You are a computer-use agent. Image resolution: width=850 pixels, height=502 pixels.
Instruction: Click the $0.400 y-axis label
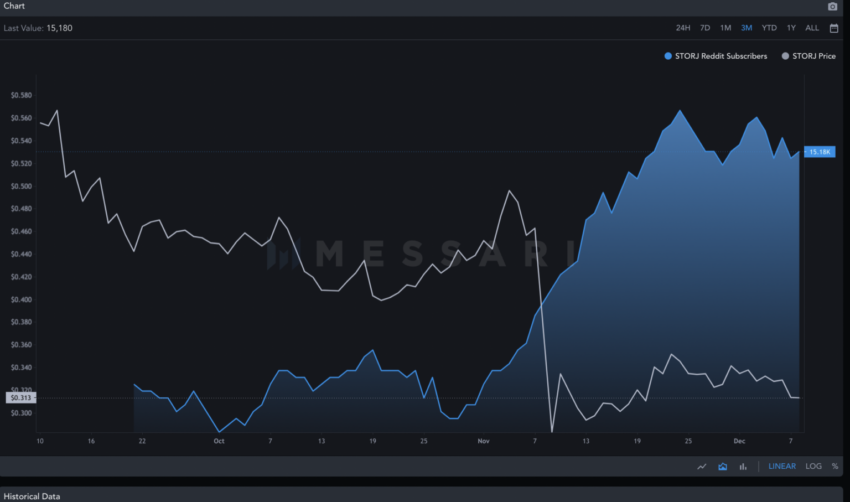click(21, 300)
